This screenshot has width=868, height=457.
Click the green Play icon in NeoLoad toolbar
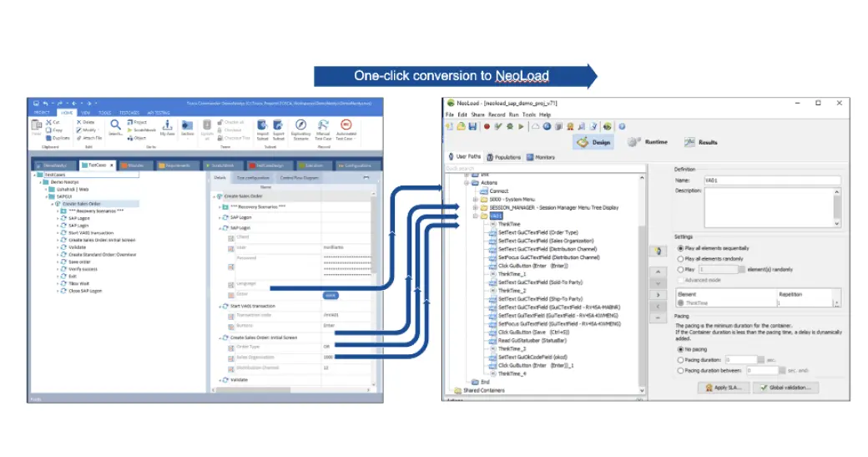(x=522, y=126)
